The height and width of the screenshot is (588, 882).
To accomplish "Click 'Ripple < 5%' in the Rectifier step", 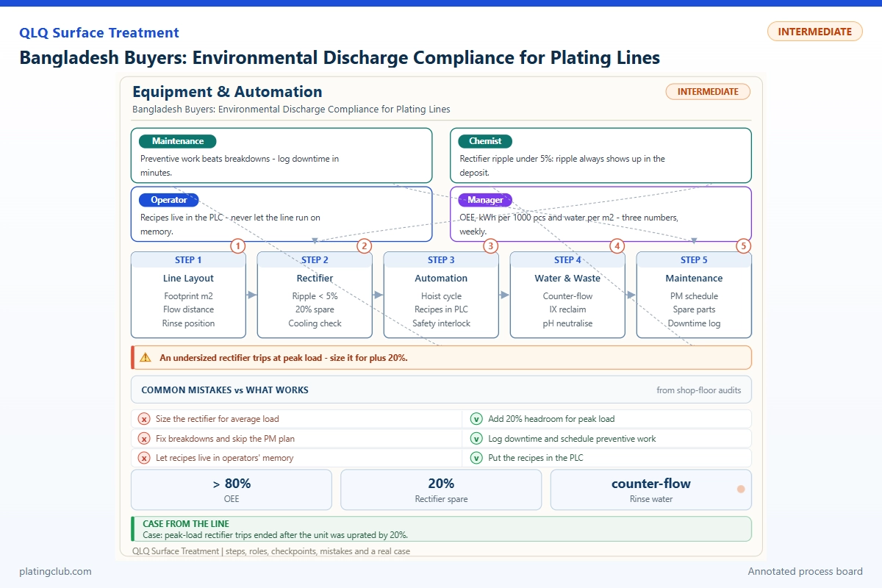I will [315, 296].
